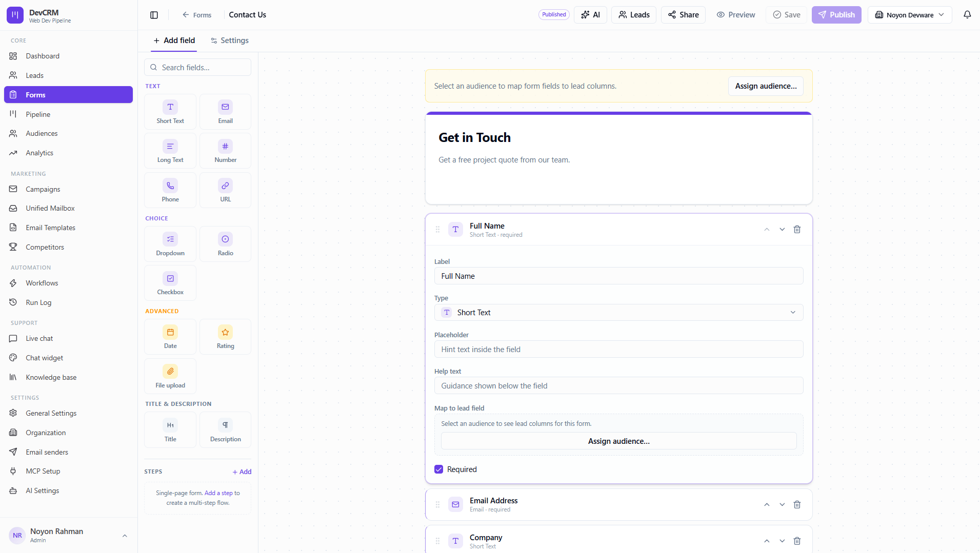Delete the Full Name field
The height and width of the screenshot is (553, 980).
point(797,230)
